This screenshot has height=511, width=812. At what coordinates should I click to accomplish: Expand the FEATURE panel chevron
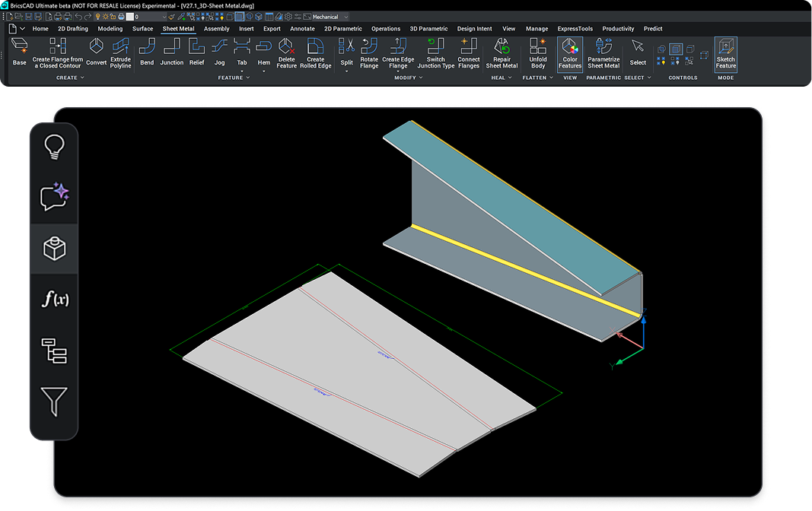(247, 78)
